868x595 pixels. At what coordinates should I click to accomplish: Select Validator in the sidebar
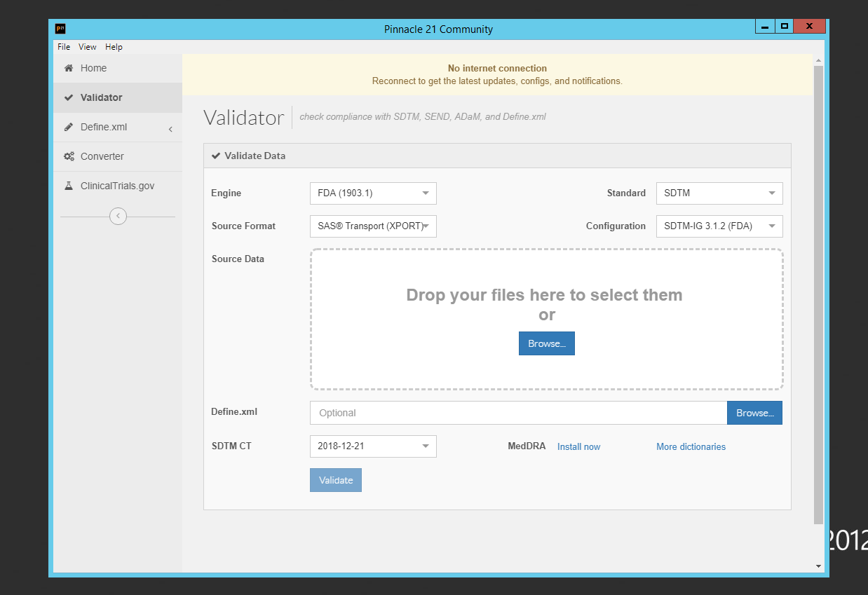(118, 97)
